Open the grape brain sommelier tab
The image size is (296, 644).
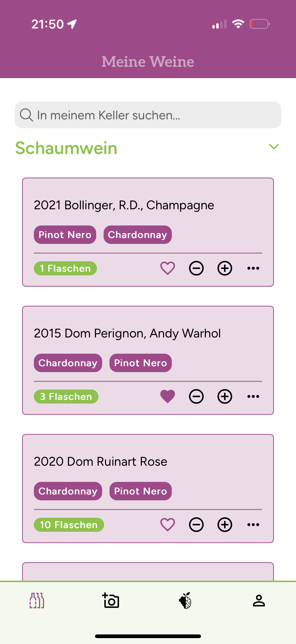point(185,601)
